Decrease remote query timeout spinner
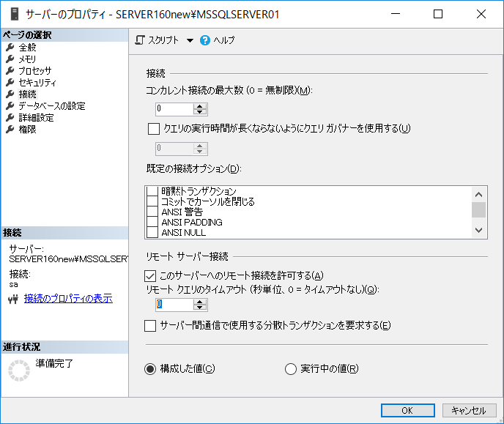The width and height of the screenshot is (504, 424). [200, 308]
